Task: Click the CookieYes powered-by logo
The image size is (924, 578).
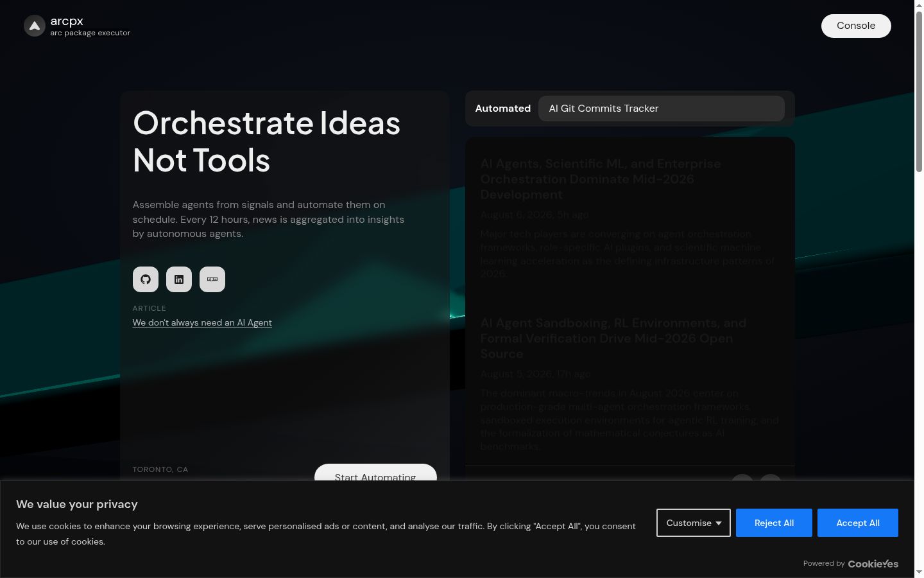Action: (873, 564)
